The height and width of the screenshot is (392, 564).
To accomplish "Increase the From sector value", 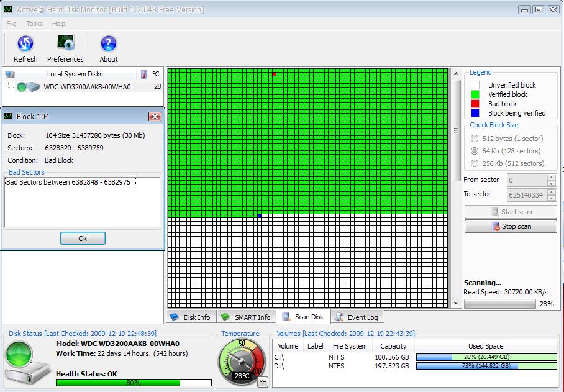I will [x=552, y=177].
